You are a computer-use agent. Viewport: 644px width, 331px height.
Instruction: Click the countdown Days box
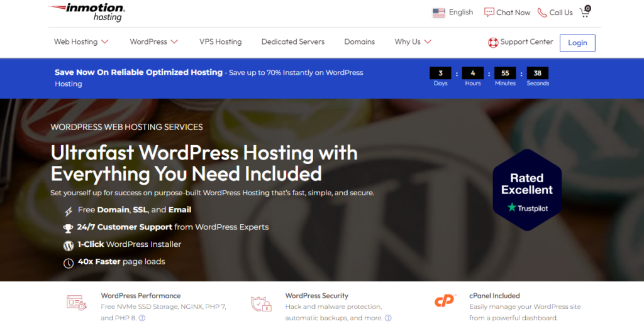440,73
